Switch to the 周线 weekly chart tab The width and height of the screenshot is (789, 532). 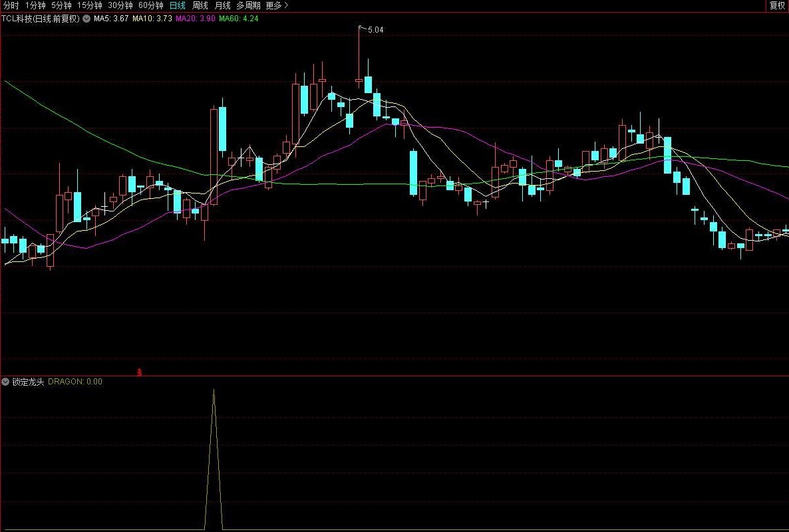(200, 5)
